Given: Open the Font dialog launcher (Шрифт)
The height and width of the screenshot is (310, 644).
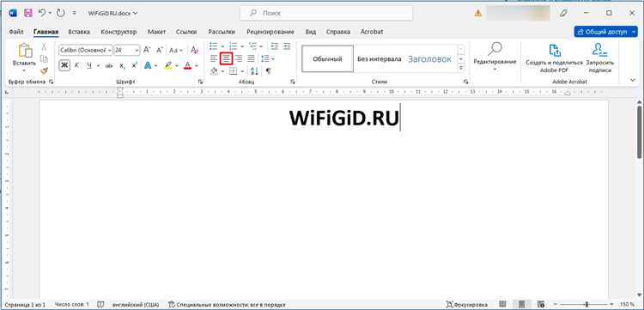Looking at the screenshot, I should coord(200,82).
